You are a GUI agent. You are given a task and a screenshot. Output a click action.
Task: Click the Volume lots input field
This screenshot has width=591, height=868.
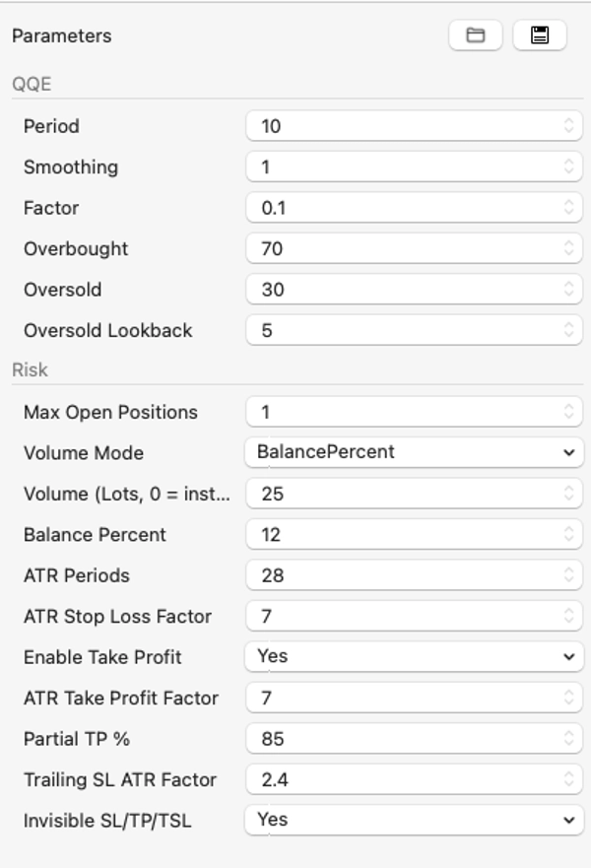click(x=404, y=494)
